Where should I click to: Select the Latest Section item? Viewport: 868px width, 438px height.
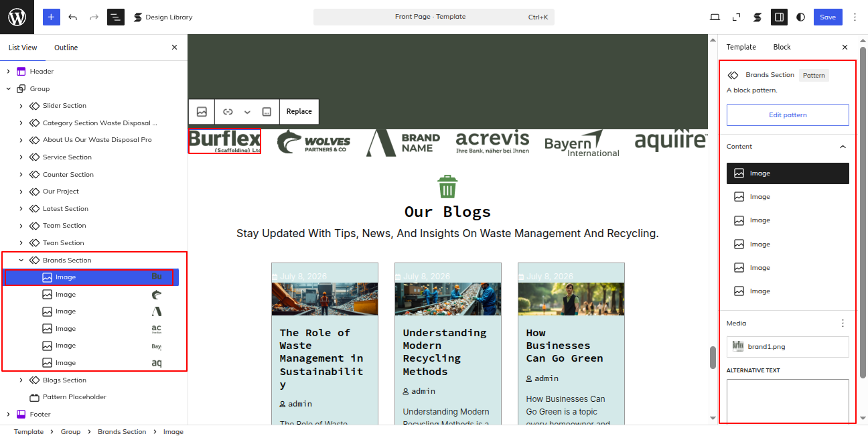pyautogui.click(x=66, y=208)
